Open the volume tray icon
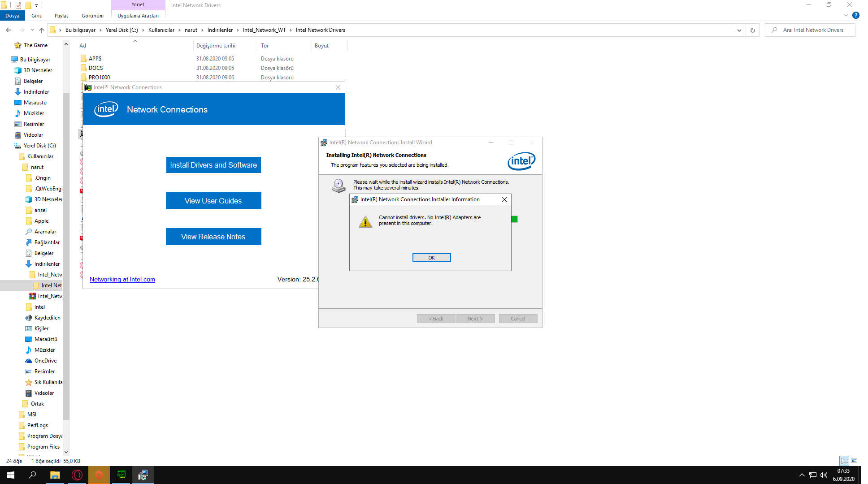 click(x=824, y=475)
